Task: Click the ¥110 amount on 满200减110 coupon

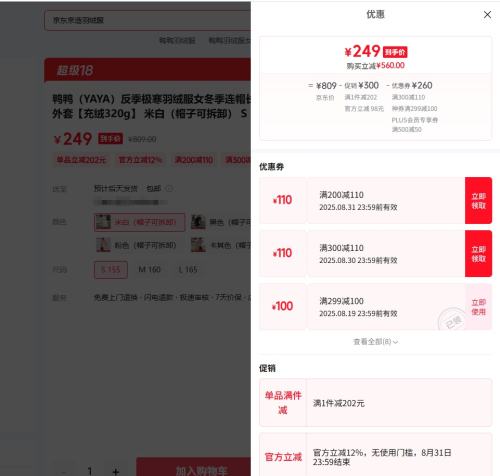Action: pyautogui.click(x=282, y=200)
